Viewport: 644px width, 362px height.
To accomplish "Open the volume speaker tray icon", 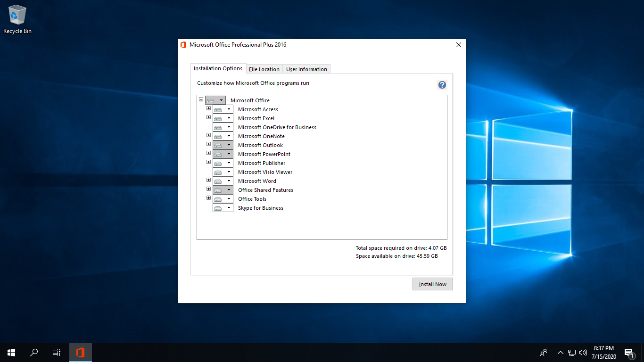I will 583,353.
